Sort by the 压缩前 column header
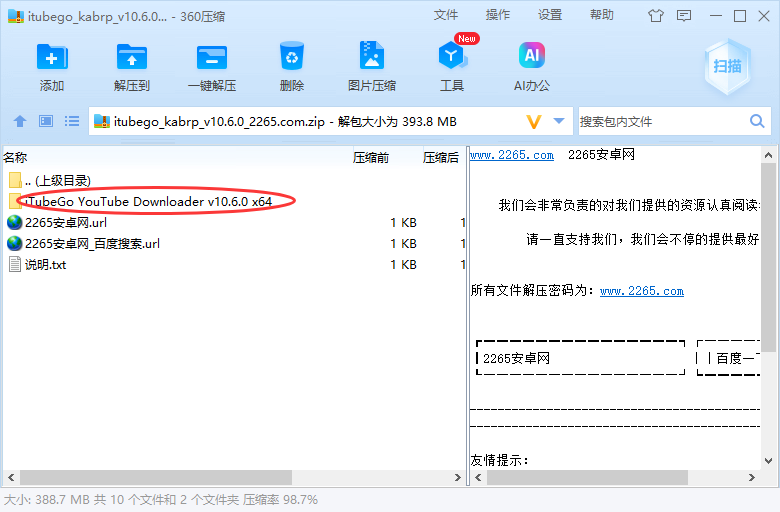The width and height of the screenshot is (780, 512). pos(371,158)
